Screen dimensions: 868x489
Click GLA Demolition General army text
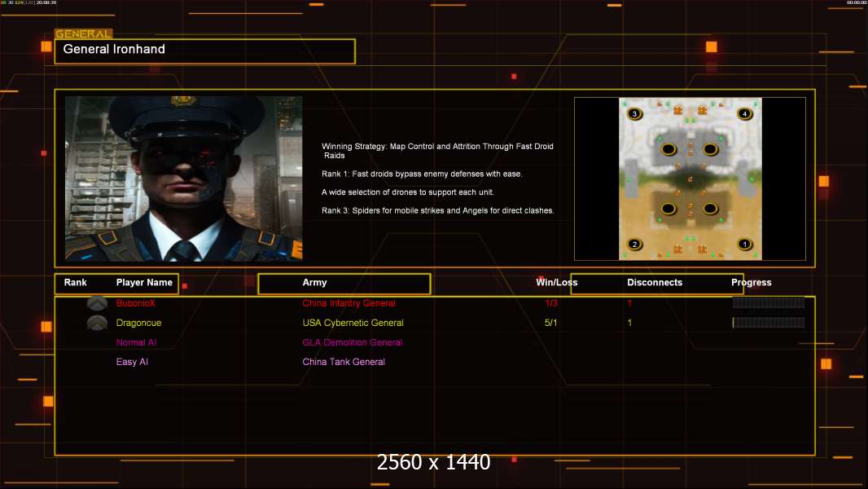[x=352, y=342]
